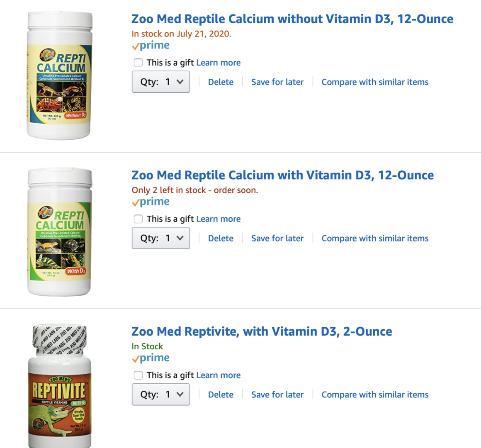This screenshot has width=481, height=448.
Task: Save Calcium with Vitamin D3 for later
Action: (277, 238)
